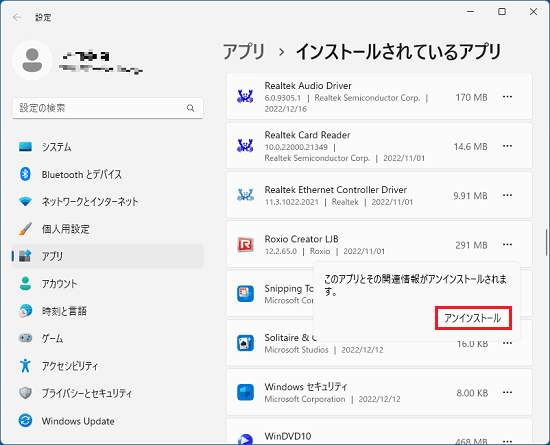Click the paintbrush icon for 個人用設定
This screenshot has height=445, width=550.
(25, 229)
